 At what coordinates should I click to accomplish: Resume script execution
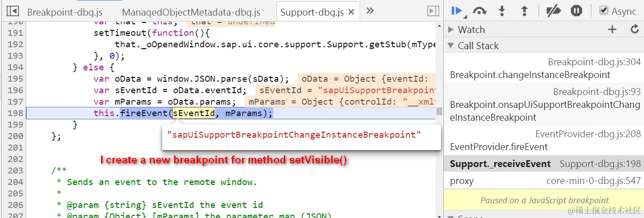tap(457, 11)
